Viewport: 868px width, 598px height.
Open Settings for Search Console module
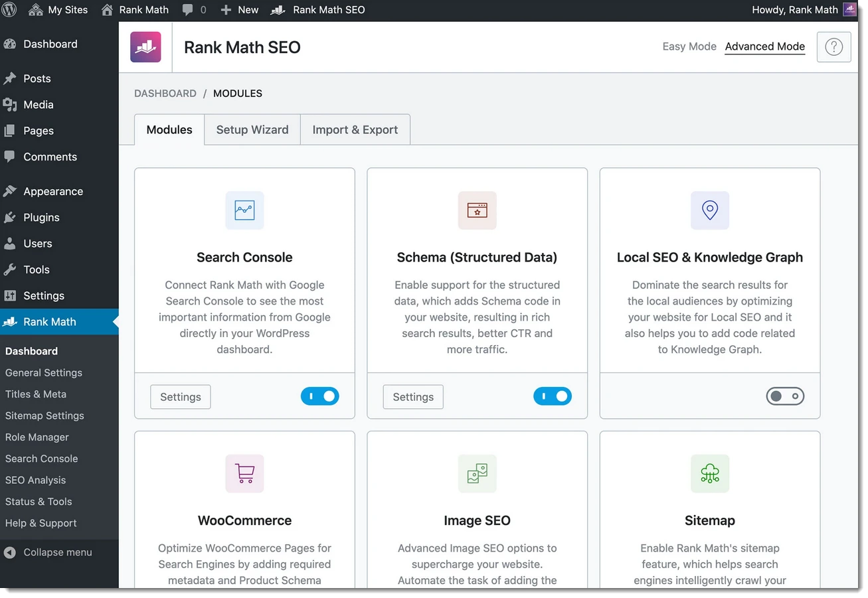coord(181,397)
